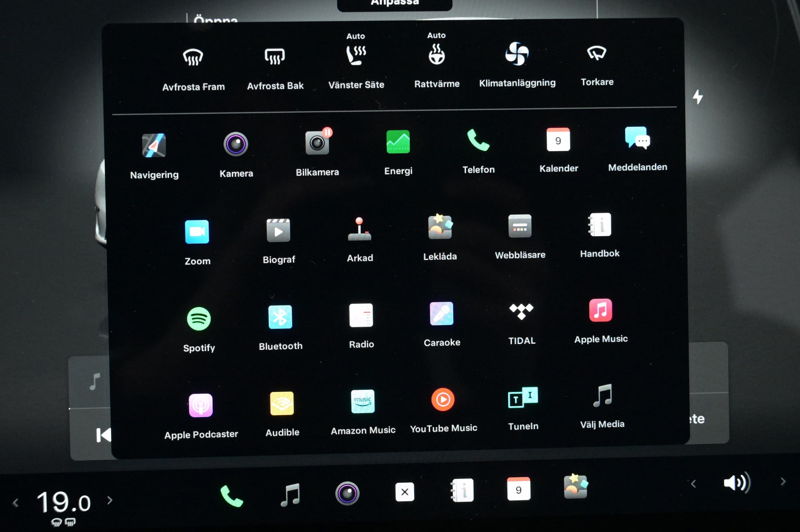Toggle Avfrosta Fram front defrost
This screenshot has width=800, height=532.
tap(193, 57)
